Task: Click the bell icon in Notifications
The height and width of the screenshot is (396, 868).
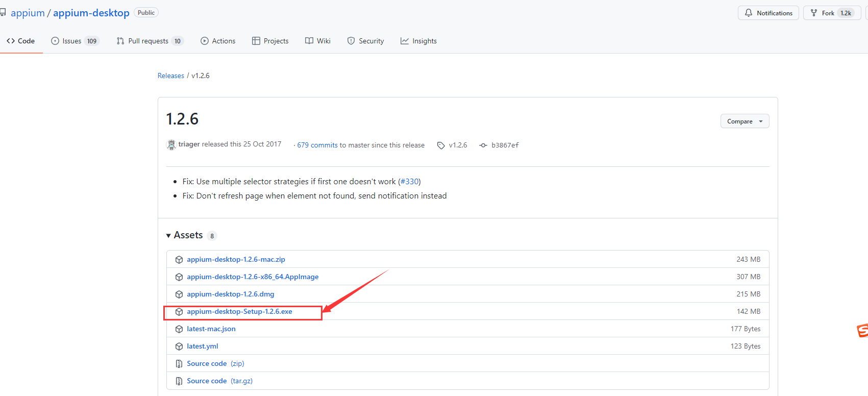Action: [749, 13]
